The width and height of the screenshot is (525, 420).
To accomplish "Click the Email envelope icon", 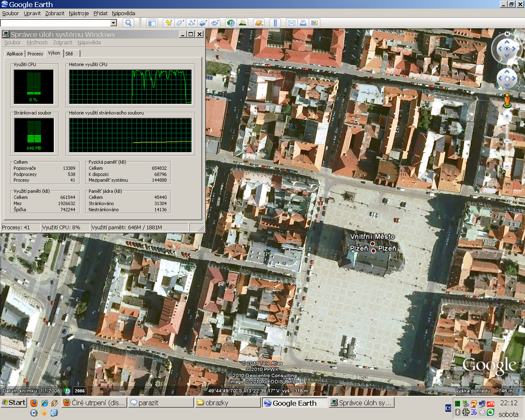I will (x=291, y=23).
